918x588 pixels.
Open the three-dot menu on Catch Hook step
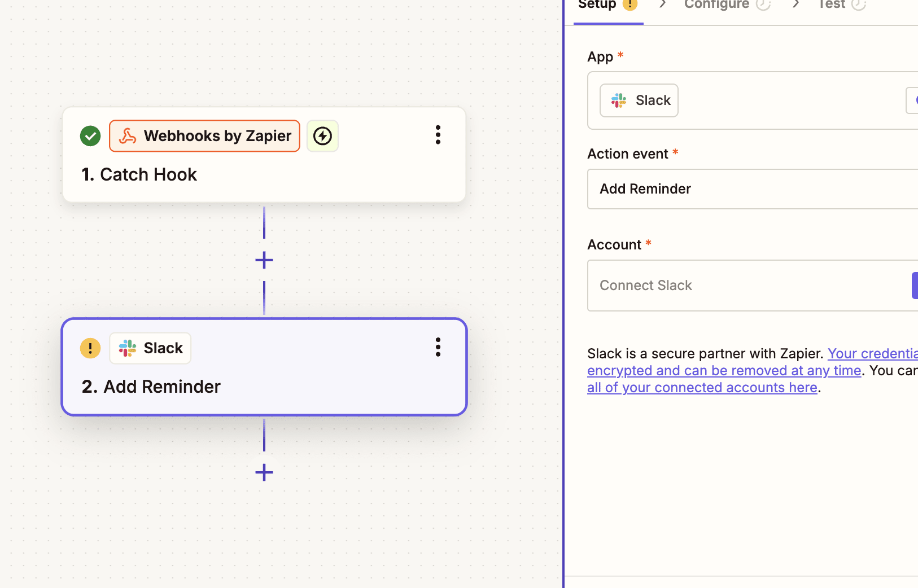[x=438, y=135]
